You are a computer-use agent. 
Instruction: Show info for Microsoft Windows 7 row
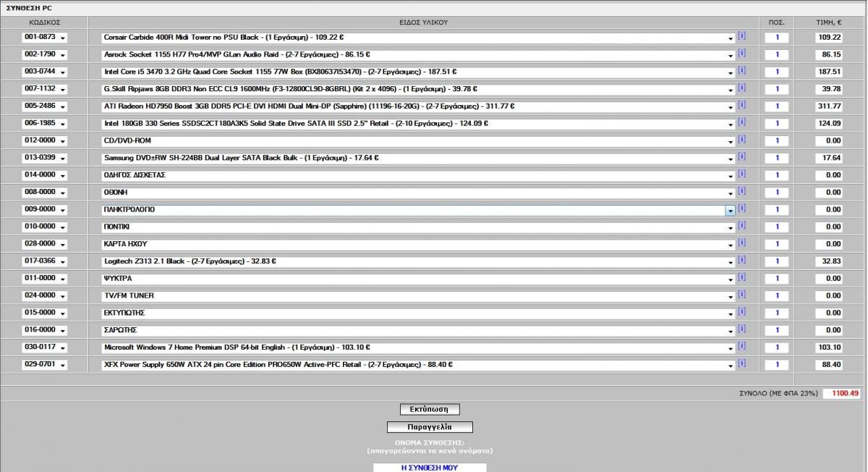click(x=742, y=346)
